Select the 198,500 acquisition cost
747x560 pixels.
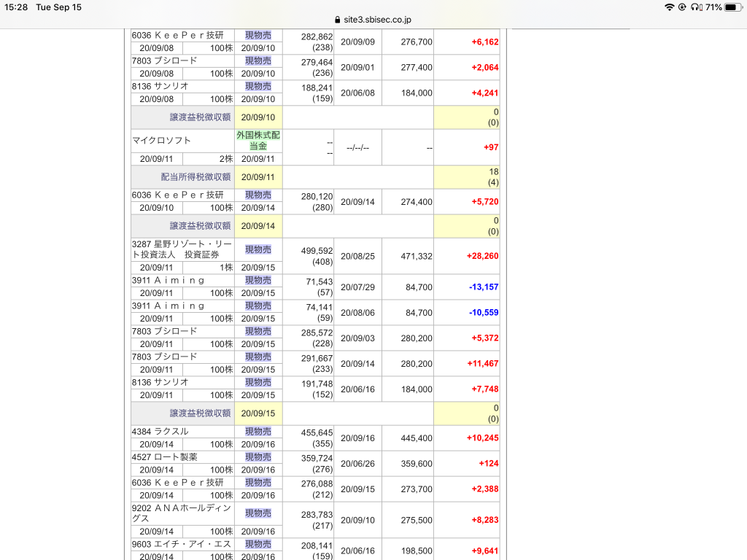tap(417, 551)
